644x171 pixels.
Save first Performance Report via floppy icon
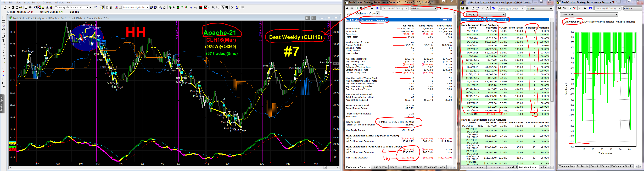(x=347, y=8)
